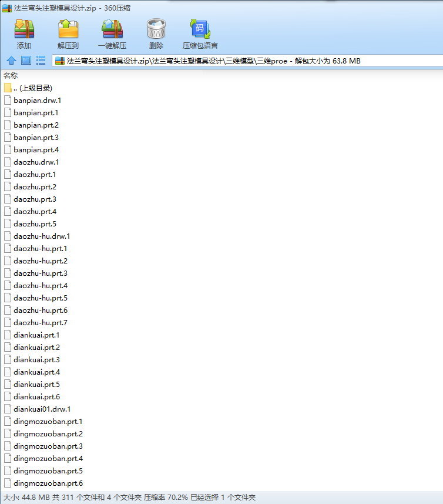
Task: Select file diankuai.prt.6
Action: coord(32,396)
